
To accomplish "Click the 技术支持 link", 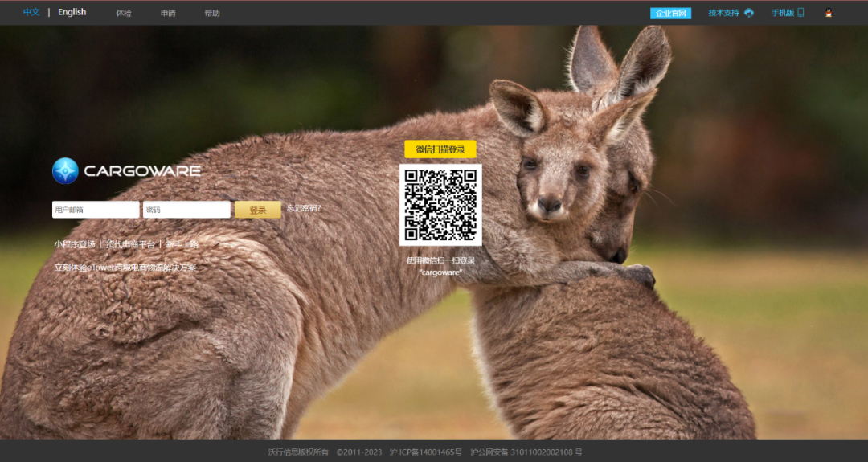I will point(723,13).
